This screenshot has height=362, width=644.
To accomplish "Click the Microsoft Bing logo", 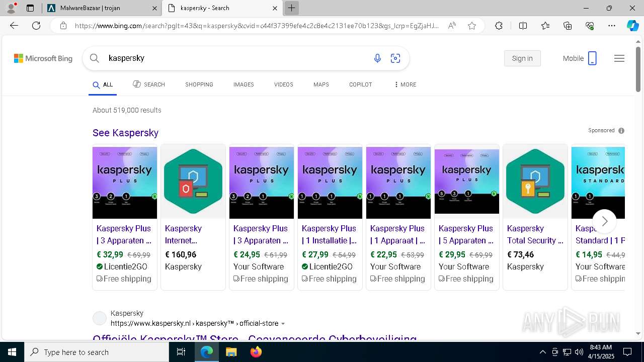I will (x=43, y=58).
